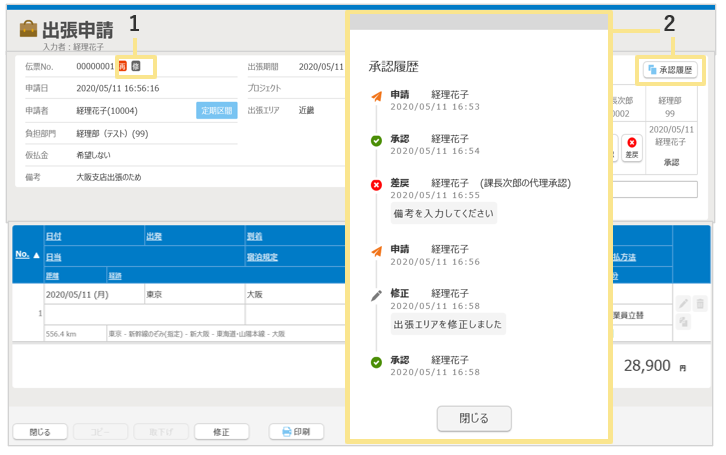Click the 宿泊規定 column header link

tap(261, 257)
